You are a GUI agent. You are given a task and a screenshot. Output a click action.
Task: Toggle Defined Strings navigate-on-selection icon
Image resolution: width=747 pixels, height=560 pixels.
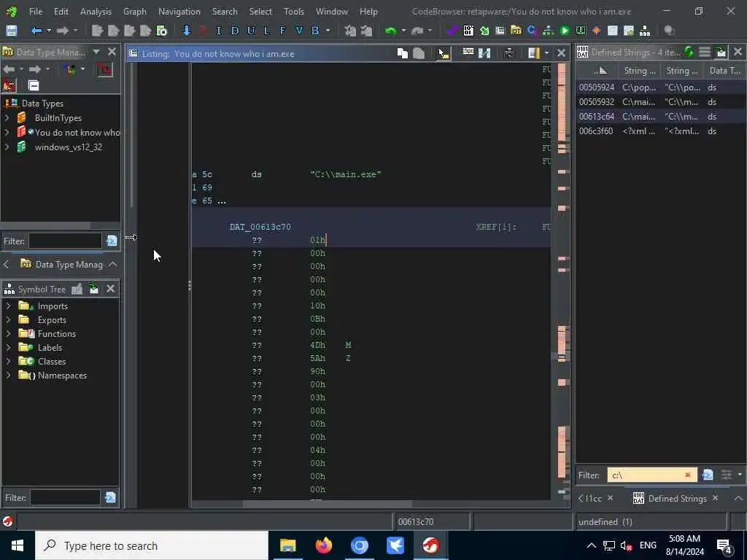pyautogui.click(x=721, y=52)
